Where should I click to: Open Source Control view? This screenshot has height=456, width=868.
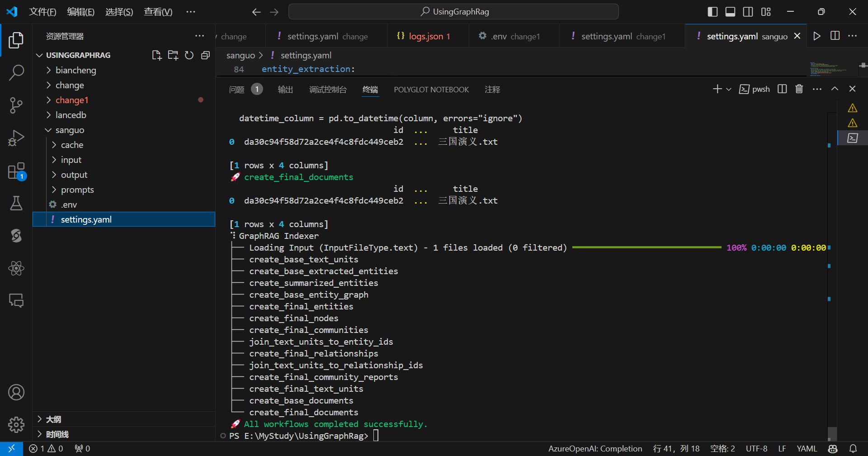click(x=16, y=105)
